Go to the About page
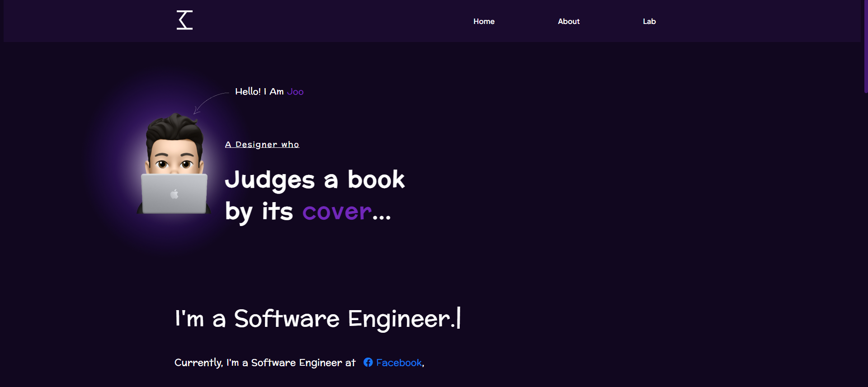The width and height of the screenshot is (868, 387). (568, 21)
